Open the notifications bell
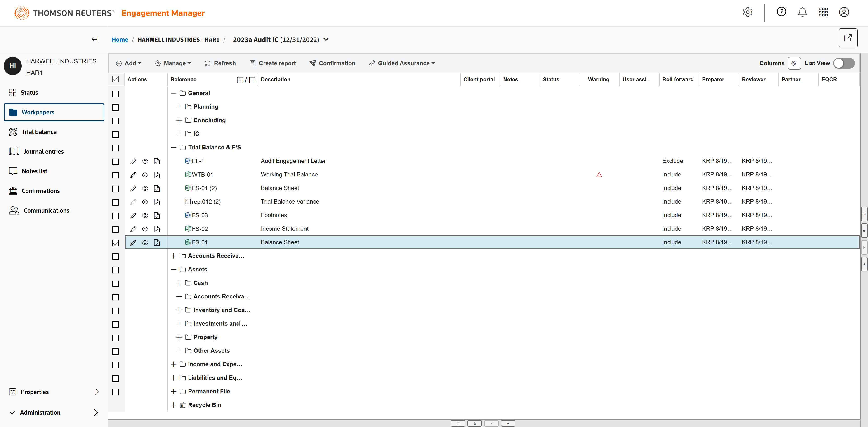This screenshot has width=868, height=427. pyautogui.click(x=802, y=12)
